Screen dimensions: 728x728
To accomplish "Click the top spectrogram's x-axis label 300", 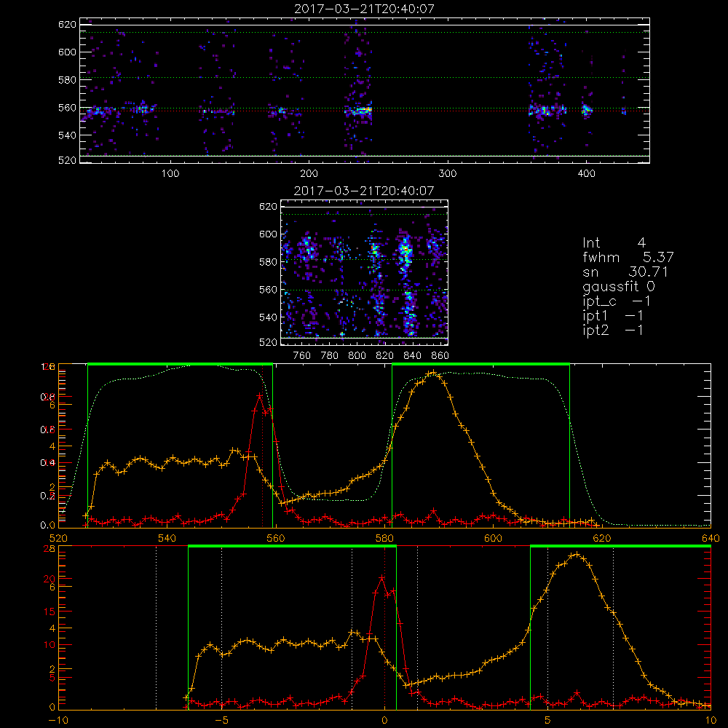I will (x=448, y=174).
